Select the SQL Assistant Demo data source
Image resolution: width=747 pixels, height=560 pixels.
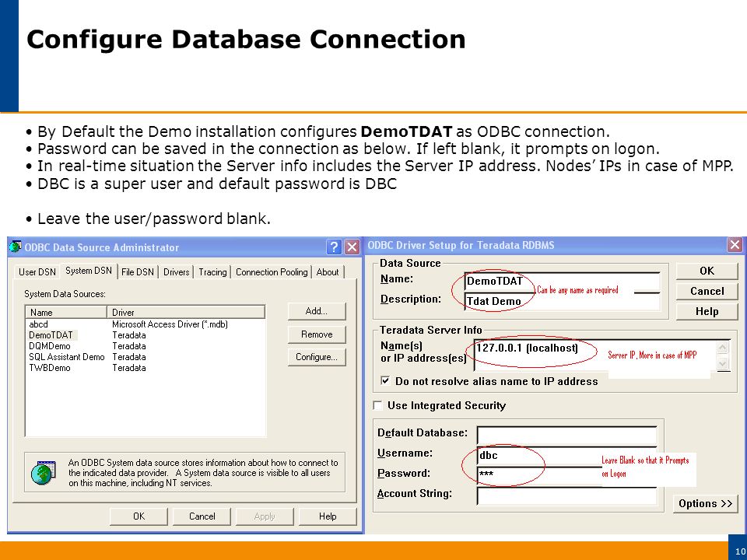click(x=146, y=357)
